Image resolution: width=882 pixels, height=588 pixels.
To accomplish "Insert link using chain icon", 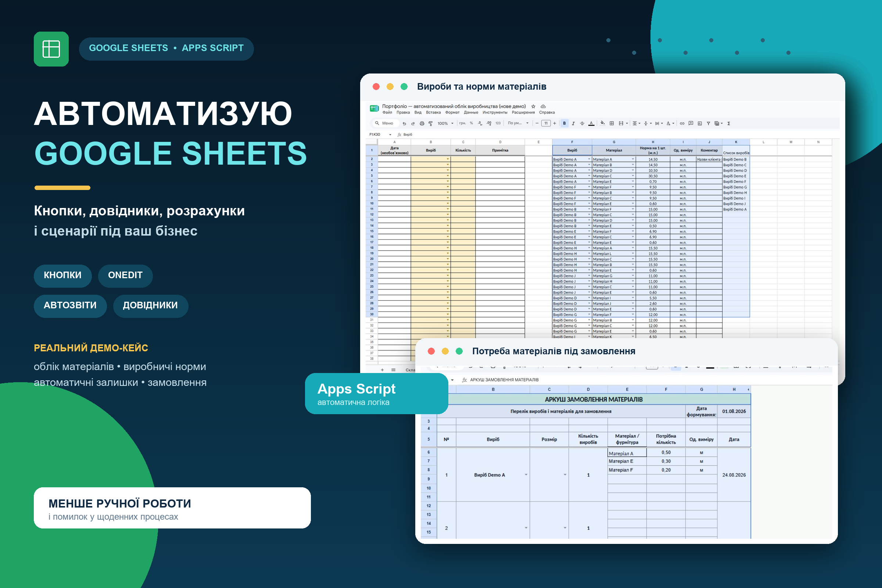I will 682,123.
